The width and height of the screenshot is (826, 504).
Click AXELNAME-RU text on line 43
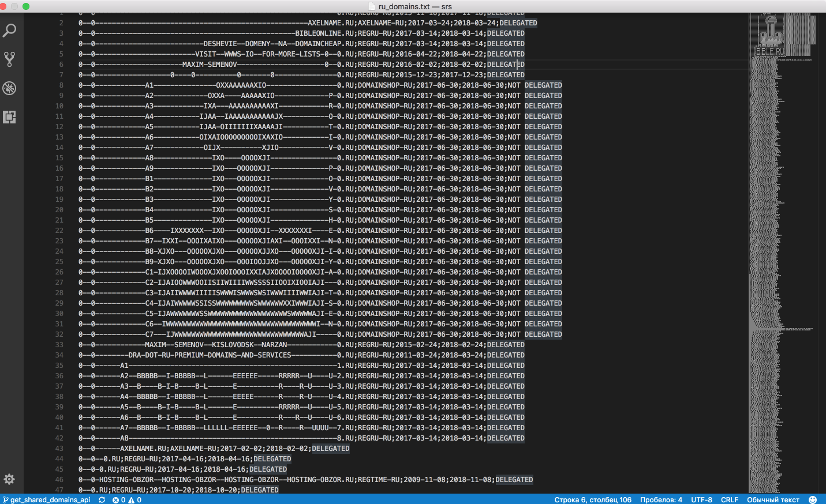click(193, 449)
